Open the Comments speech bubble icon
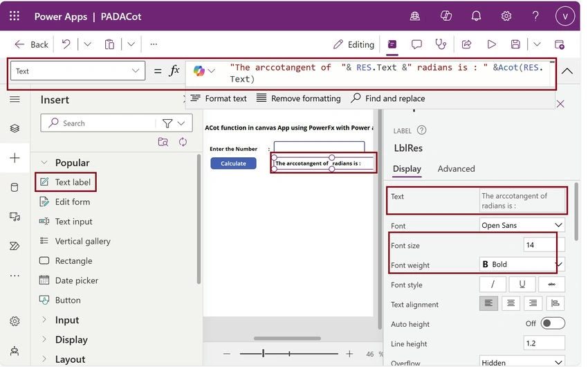This screenshot has width=588, height=367. point(416,44)
